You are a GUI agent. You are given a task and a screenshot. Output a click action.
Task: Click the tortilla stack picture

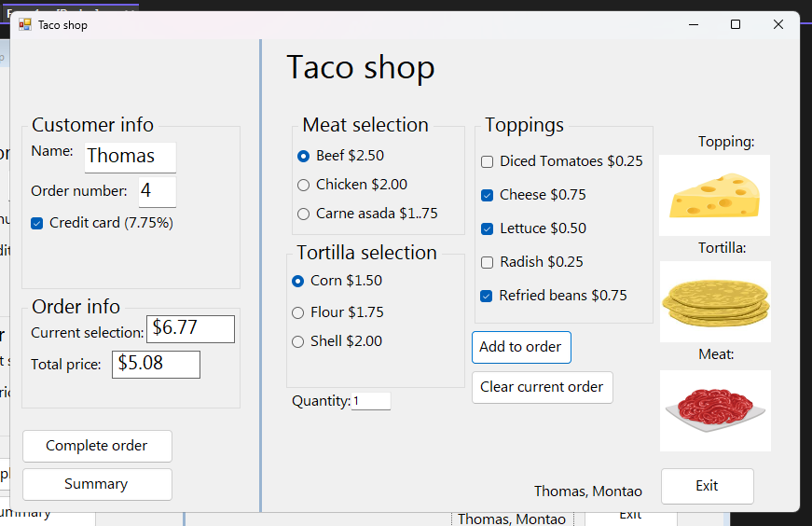click(x=715, y=301)
